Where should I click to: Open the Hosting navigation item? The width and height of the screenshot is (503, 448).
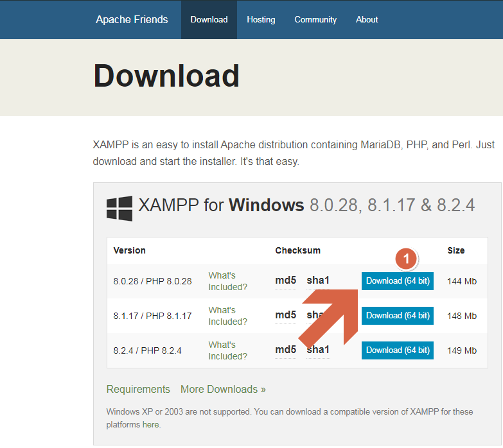coord(261,19)
